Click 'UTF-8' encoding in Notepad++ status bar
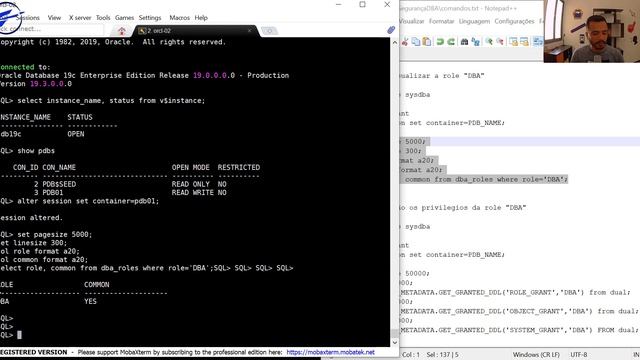 [578, 355]
